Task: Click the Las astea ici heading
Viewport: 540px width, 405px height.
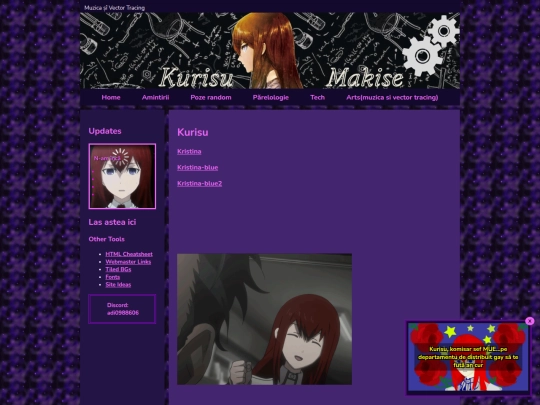Action: pos(112,222)
